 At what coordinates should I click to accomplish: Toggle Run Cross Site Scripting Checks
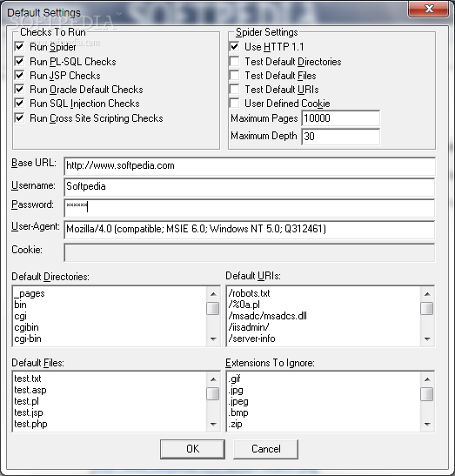click(x=19, y=117)
